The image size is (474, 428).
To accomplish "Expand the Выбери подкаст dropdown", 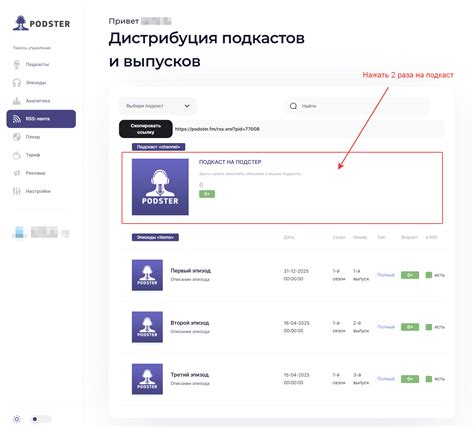I will click(158, 106).
